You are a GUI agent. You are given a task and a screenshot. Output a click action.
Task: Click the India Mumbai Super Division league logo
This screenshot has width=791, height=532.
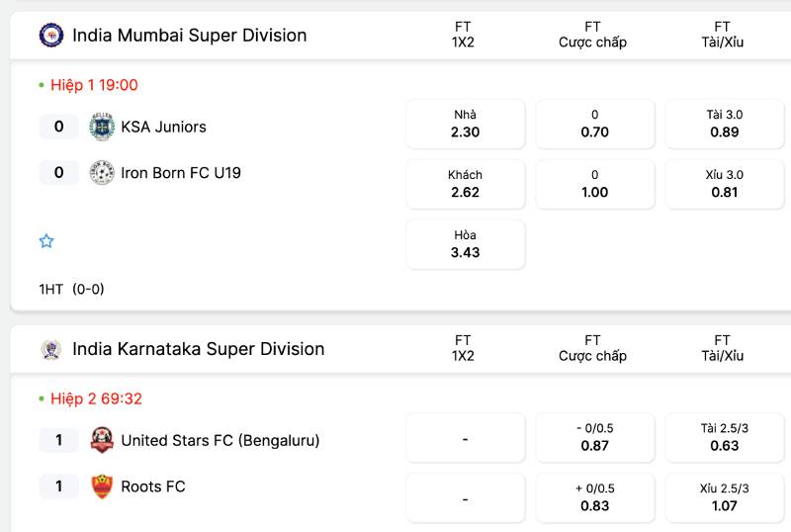pos(50,36)
